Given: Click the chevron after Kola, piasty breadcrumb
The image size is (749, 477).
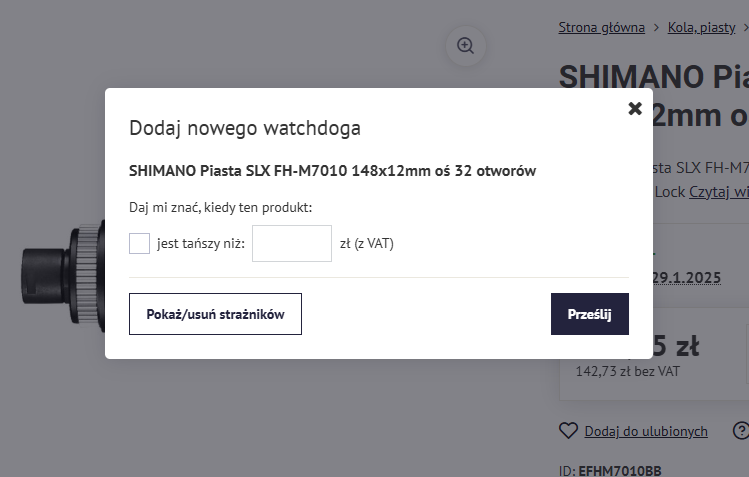Looking at the screenshot, I should (744, 28).
